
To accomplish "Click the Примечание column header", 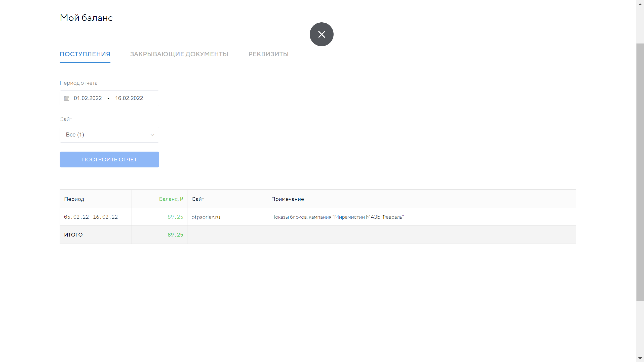I will pos(288,199).
